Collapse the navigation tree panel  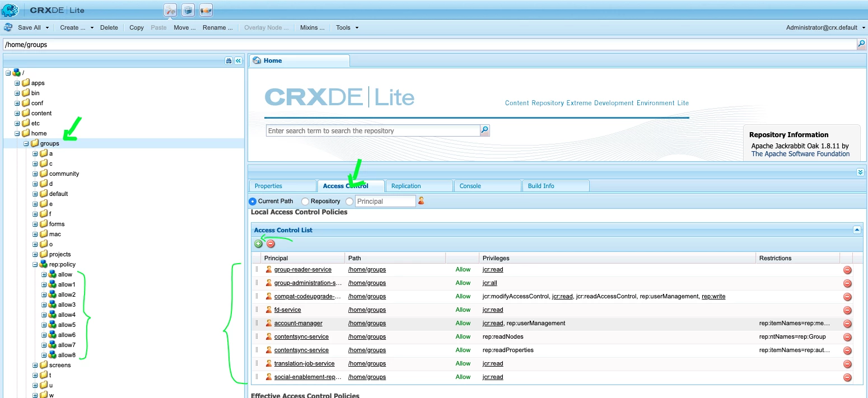click(238, 60)
